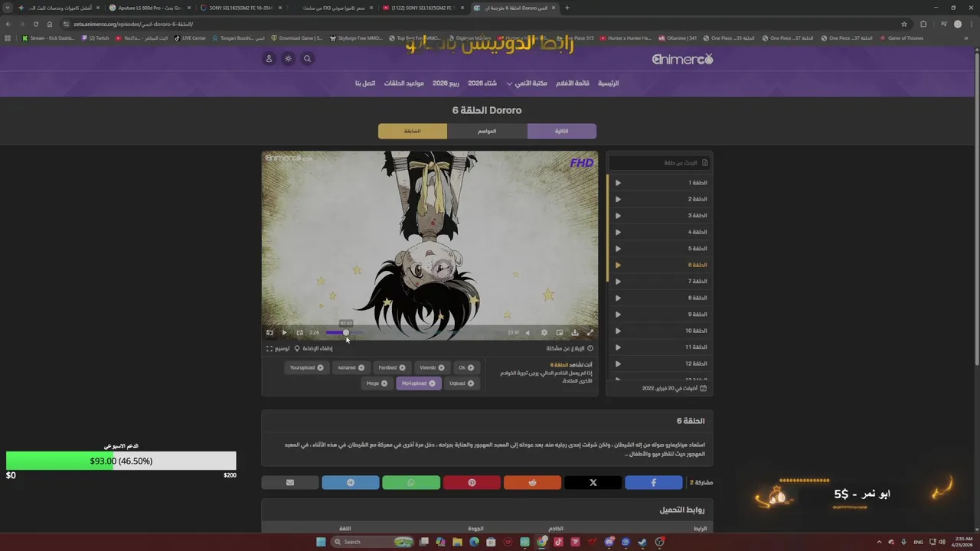Image resolution: width=980 pixels, height=551 pixels.
Task: Switch to the SONY SEL1635GM2 FE 16-35 tab
Action: pyautogui.click(x=240, y=8)
